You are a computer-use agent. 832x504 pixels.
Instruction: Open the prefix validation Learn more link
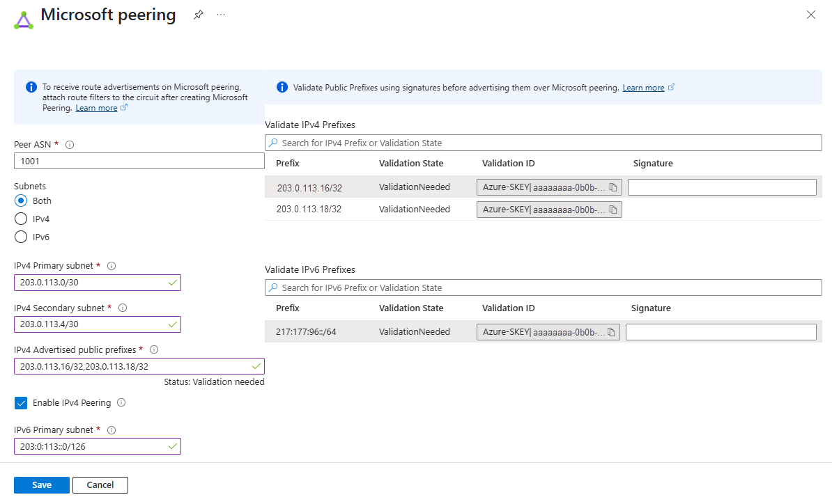(642, 87)
